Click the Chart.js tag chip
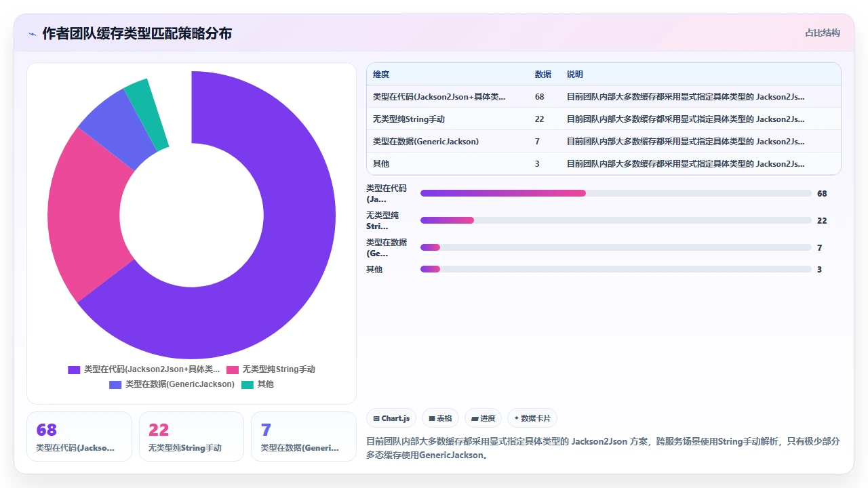 391,418
